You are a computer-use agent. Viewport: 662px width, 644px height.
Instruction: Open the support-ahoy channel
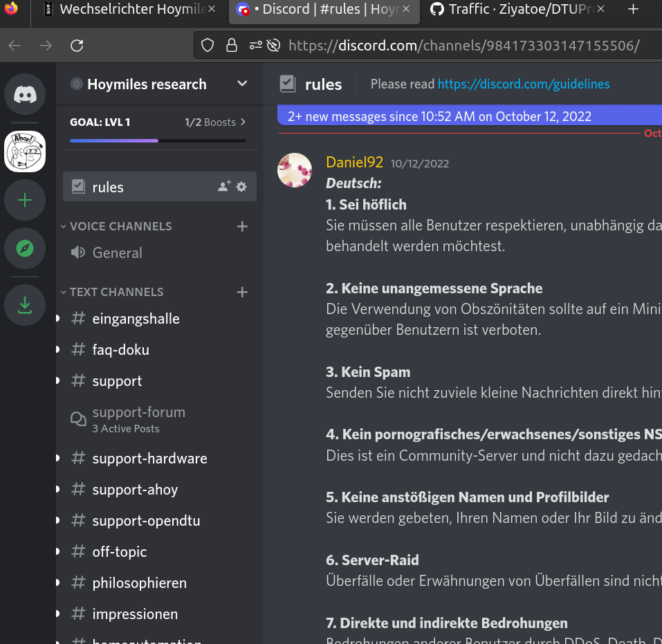(160, 490)
